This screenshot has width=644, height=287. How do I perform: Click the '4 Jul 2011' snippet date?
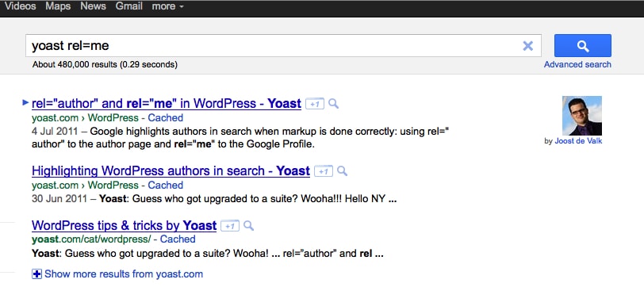pyautogui.click(x=55, y=132)
